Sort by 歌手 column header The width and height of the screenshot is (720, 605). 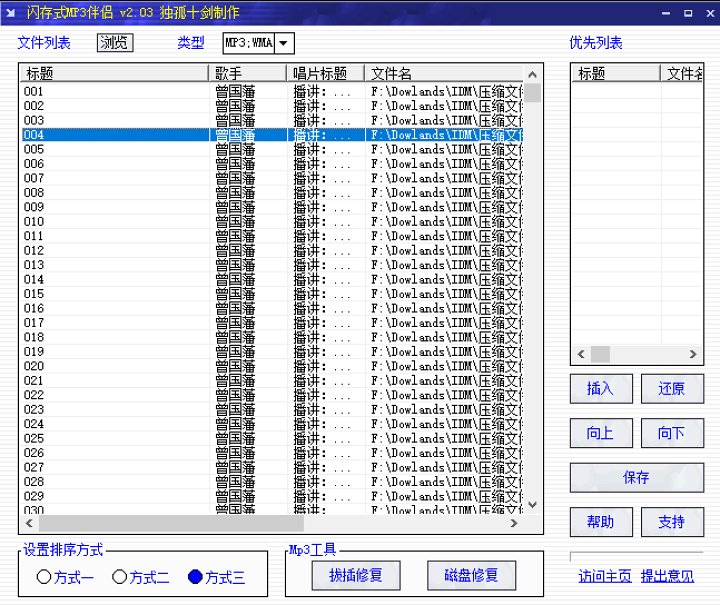(248, 73)
